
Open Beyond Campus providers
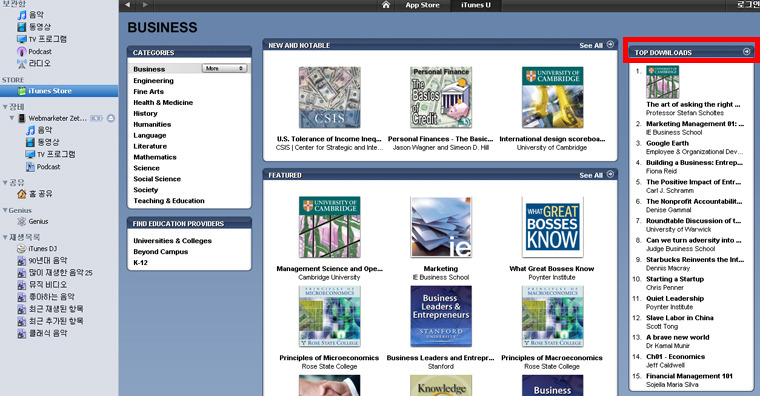[x=160, y=252]
